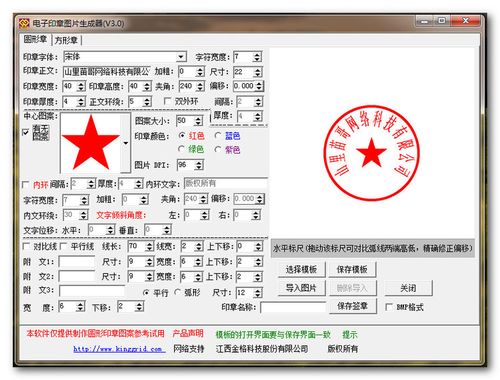Click the red circular seal preview image
The width and height of the screenshot is (500, 380).
pos(371,153)
